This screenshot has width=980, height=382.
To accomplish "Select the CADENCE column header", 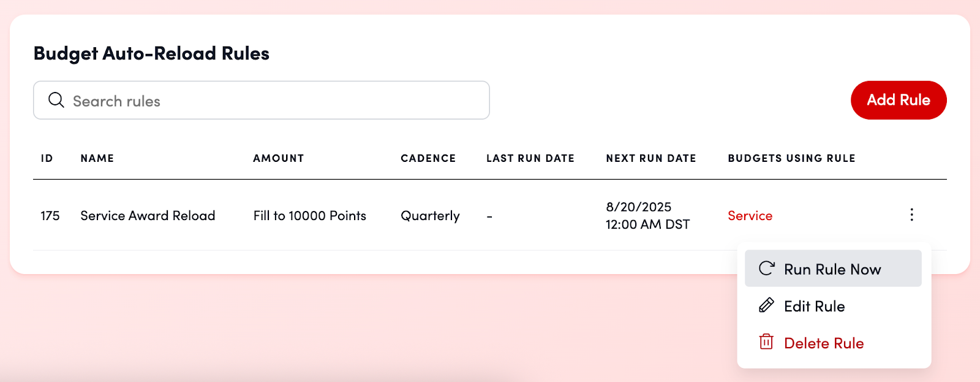I will tap(428, 158).
